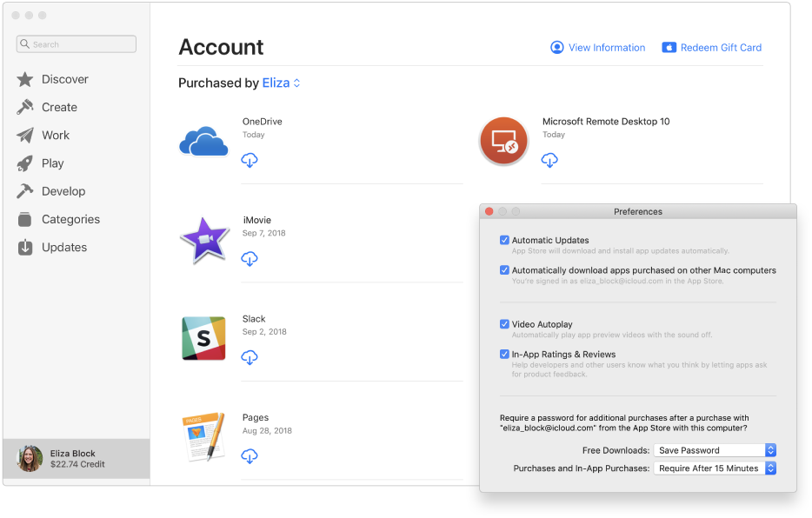Download Microsoft Remote Desktop 10 via cloud icon
Screen dimensions: 812x518
click(549, 160)
